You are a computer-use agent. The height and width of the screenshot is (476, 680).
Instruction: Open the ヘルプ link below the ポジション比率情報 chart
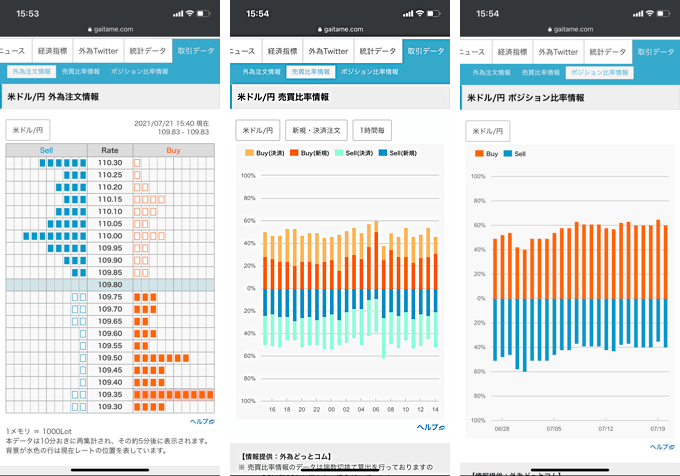pos(662,447)
